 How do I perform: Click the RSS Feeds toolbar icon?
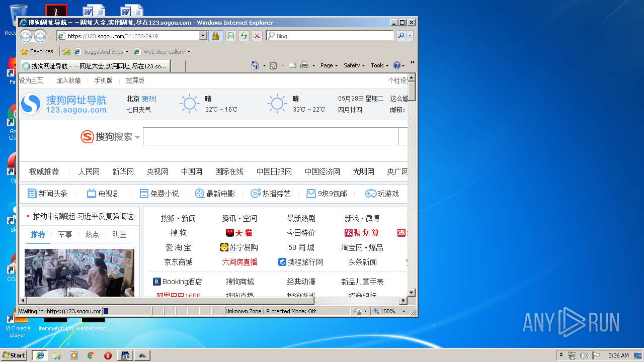coord(273,65)
